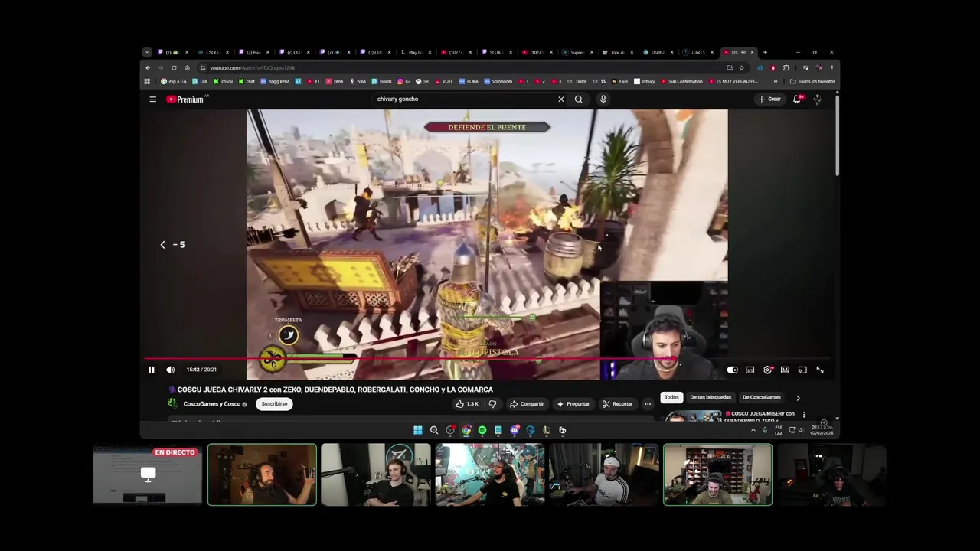This screenshot has width=980, height=551.
Task: Go to the browser home page
Action: coord(187,67)
